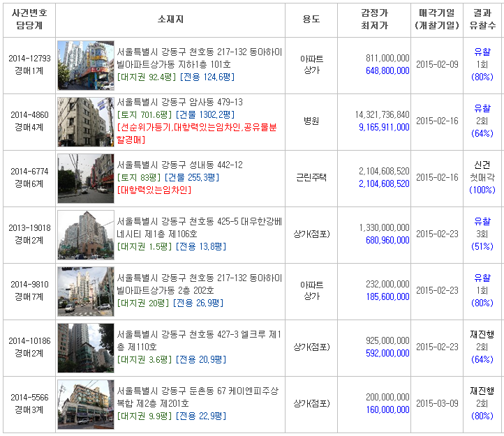Image resolution: width=504 pixels, height=436 pixels.
Task: Click case number 2013-19018
Action: point(29,228)
